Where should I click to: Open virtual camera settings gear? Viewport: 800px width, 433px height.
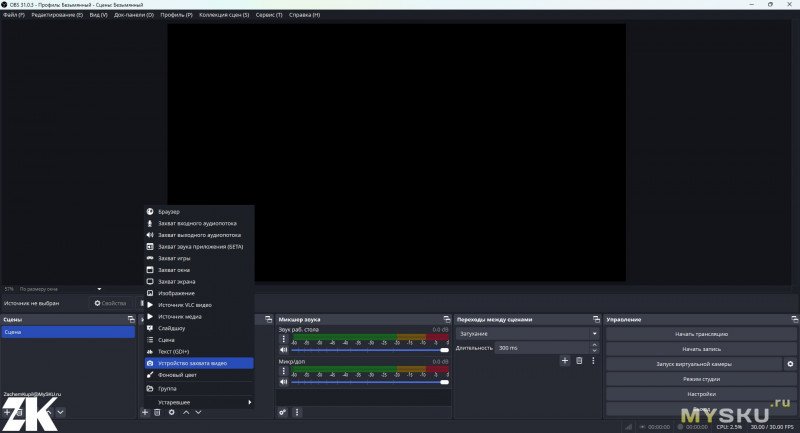[790, 364]
